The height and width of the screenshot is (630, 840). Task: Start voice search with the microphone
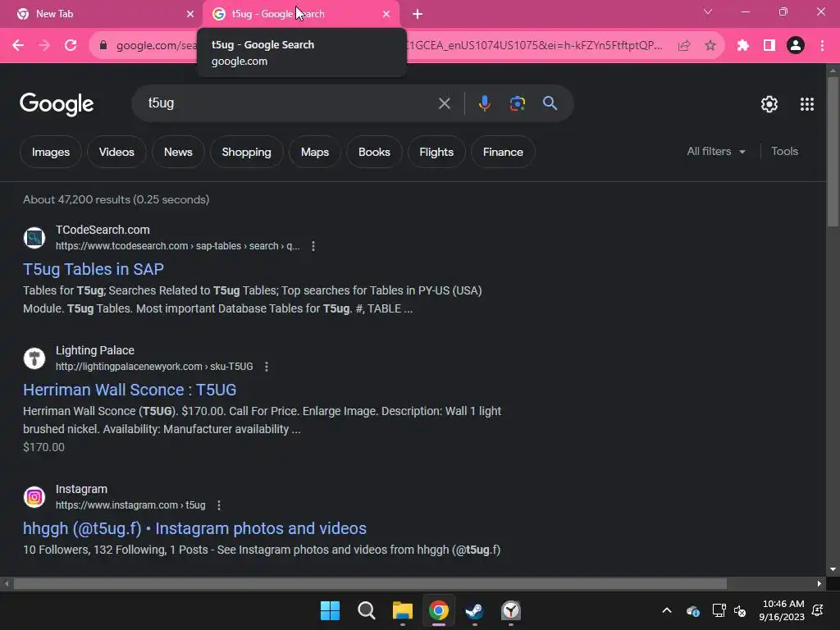pos(484,103)
